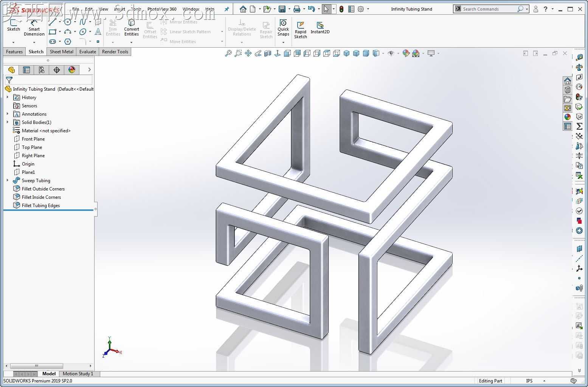Switch to Motion Study 1 tab
This screenshot has width=588, height=387.
point(78,374)
